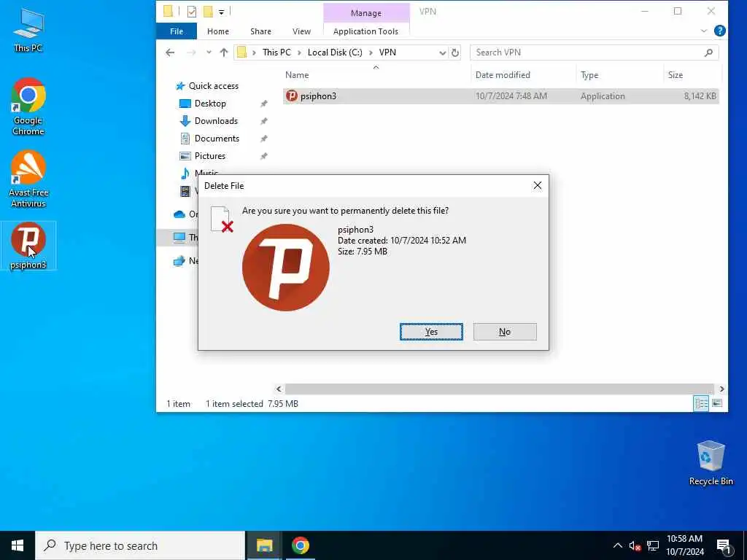Open Explorer help question mark icon
Viewport: 747px width, 560px height.
pyautogui.click(x=719, y=31)
